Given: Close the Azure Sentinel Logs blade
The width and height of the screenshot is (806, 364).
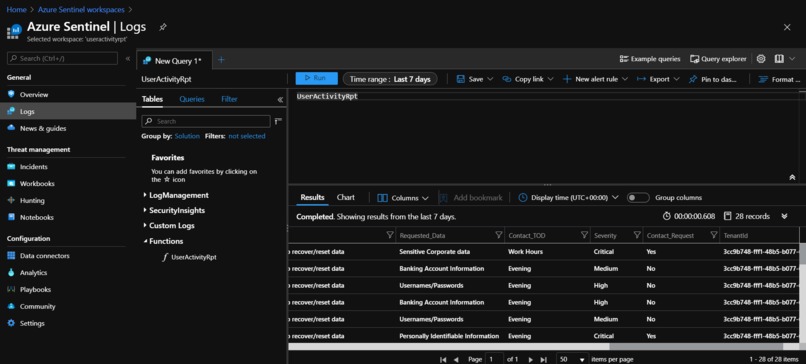Looking at the screenshot, I should pyautogui.click(x=786, y=27).
